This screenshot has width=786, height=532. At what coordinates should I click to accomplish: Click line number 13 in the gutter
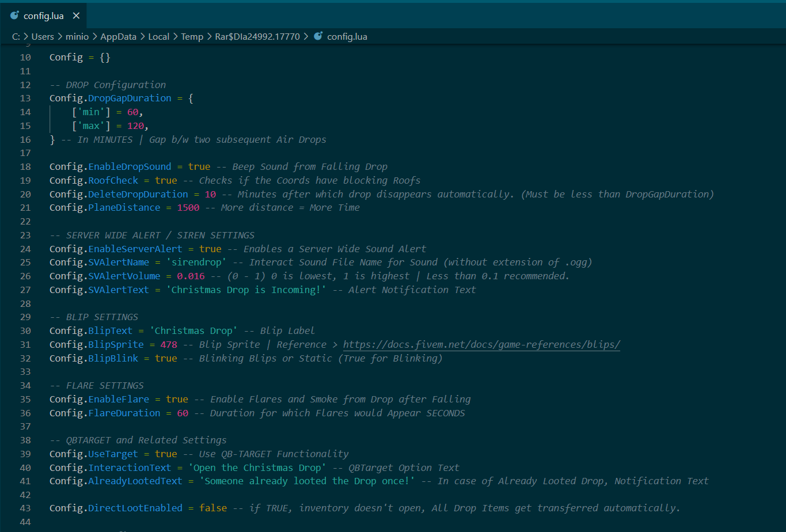25,98
